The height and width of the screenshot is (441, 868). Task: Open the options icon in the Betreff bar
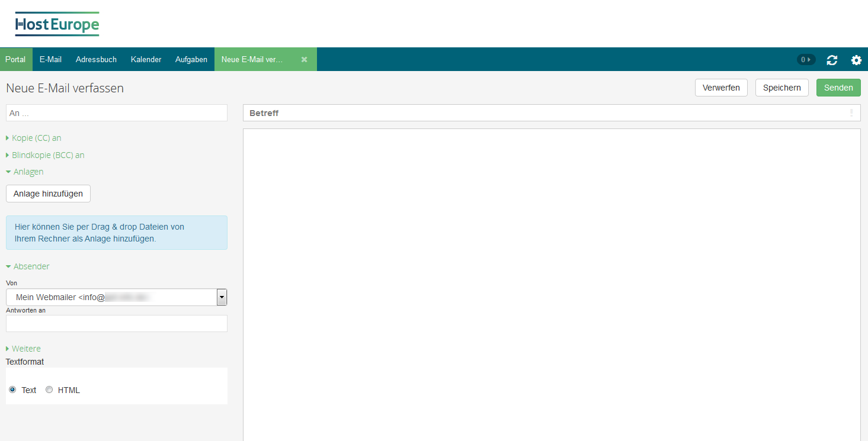point(851,112)
